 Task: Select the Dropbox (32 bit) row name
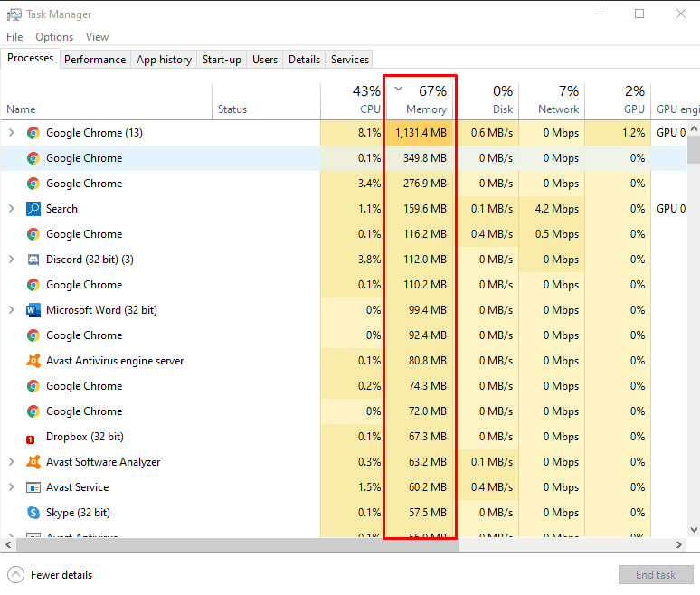click(x=85, y=437)
